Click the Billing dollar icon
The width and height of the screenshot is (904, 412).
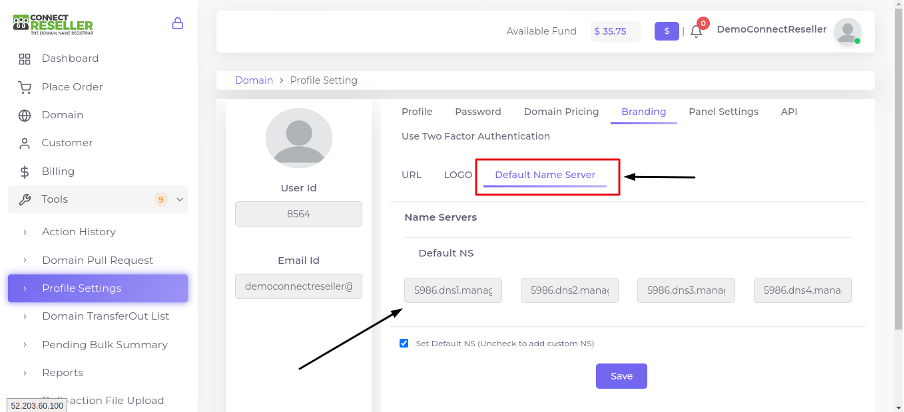pos(24,172)
